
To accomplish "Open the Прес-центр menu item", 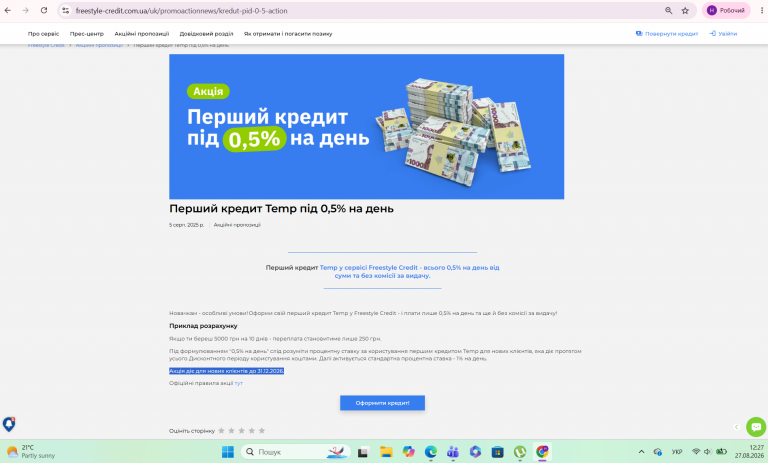I will pyautogui.click(x=87, y=34).
